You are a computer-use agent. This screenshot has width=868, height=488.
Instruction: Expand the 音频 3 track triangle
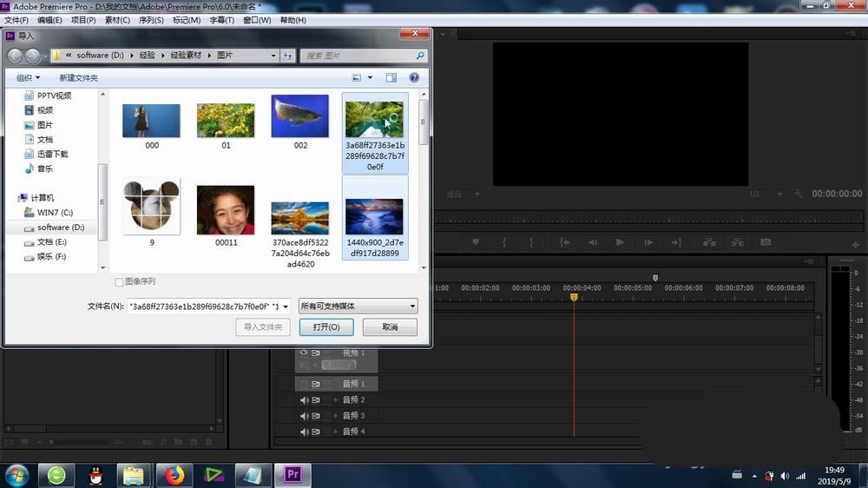[336, 416]
